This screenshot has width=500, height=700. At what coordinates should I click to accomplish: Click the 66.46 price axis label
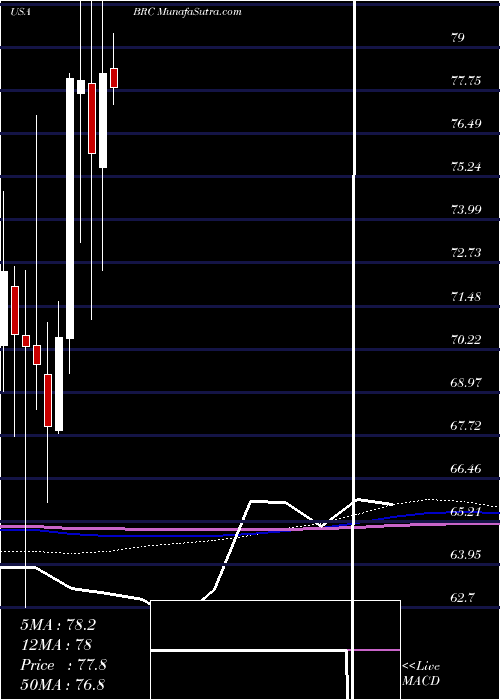[x=467, y=468]
